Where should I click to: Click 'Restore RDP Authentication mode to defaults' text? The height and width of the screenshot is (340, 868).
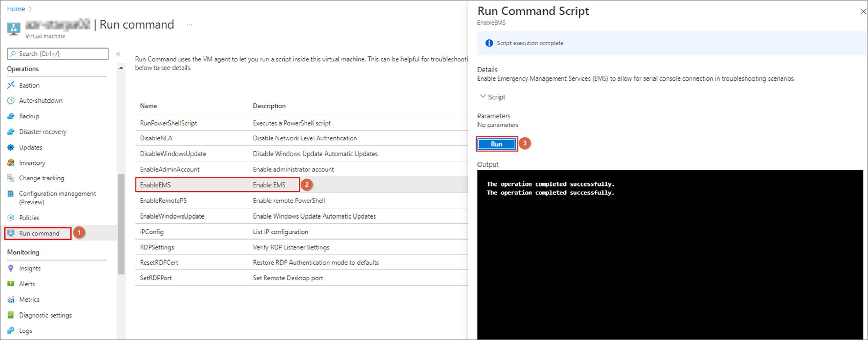coord(316,262)
